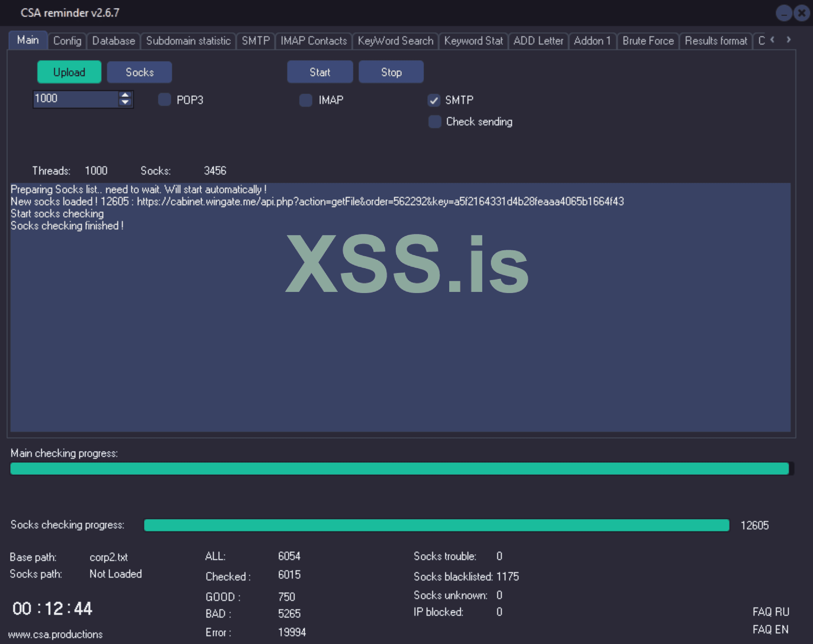This screenshot has width=813, height=644.
Task: Uncheck the SMTP checkbox
Action: coord(434,100)
